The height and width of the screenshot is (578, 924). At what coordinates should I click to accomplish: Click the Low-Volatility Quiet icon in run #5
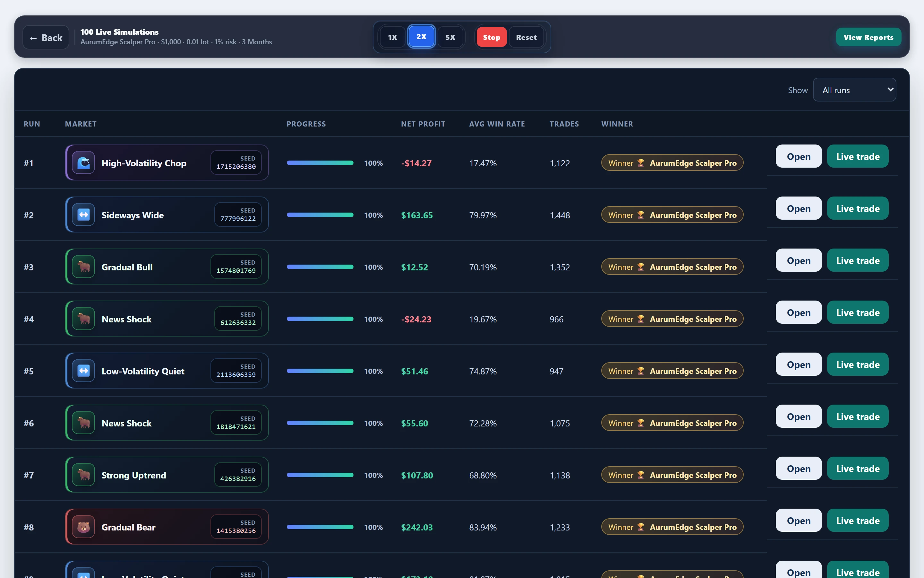pyautogui.click(x=83, y=371)
